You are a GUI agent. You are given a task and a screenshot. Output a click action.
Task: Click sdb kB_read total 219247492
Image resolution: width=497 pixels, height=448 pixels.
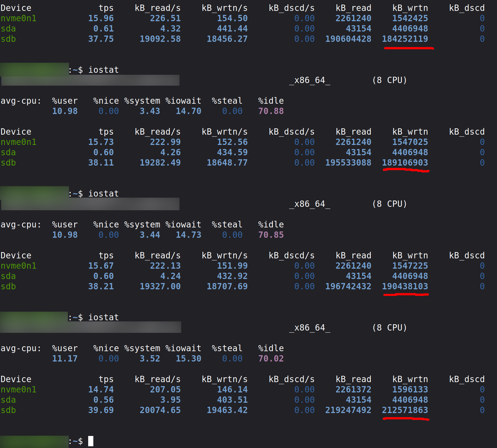(x=348, y=410)
